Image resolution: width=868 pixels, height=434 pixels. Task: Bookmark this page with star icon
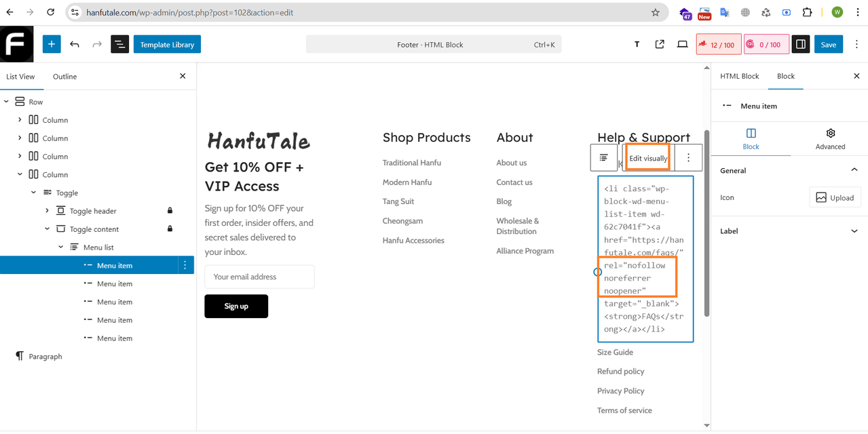coord(655,12)
